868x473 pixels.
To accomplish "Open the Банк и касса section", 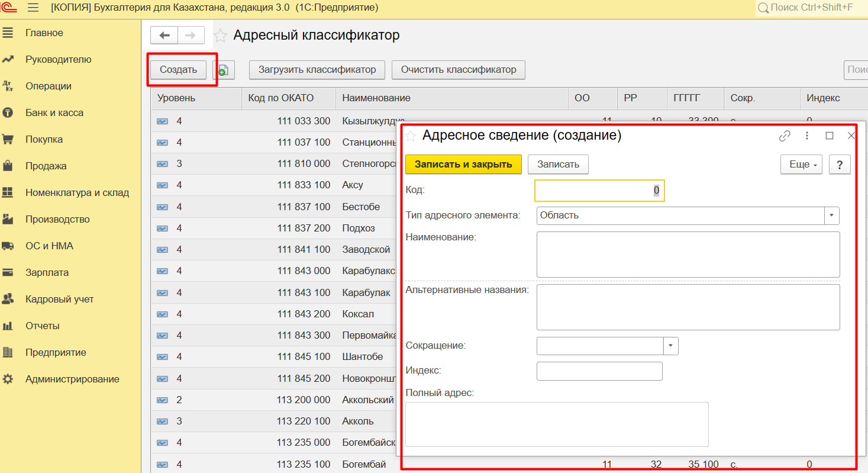I will [x=54, y=112].
